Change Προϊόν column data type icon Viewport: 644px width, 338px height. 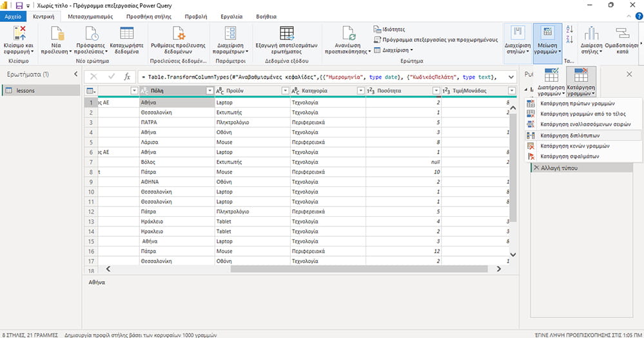pyautogui.click(x=220, y=91)
